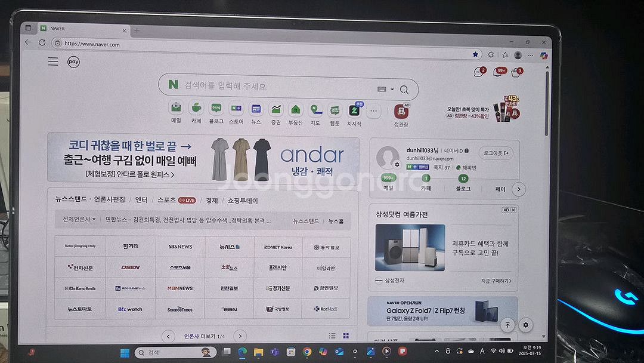Open the notification bell with 99+ badge
This screenshot has height=363, width=644.
(x=498, y=73)
